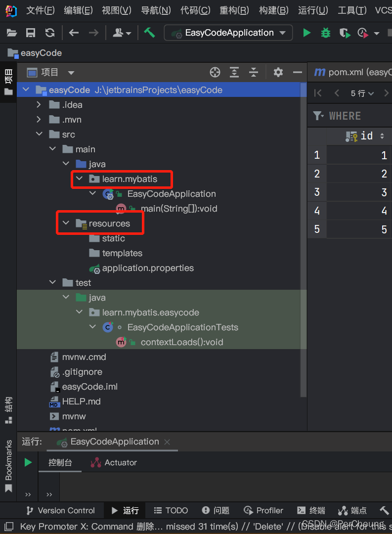The image size is (392, 534).
Task: Click the Save All disk icon
Action: [x=31, y=33]
